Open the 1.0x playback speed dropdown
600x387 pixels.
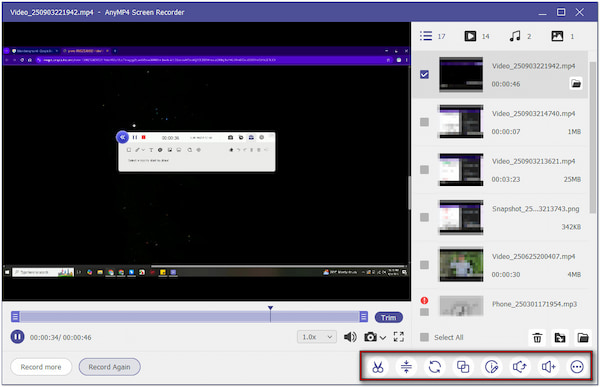(x=317, y=337)
